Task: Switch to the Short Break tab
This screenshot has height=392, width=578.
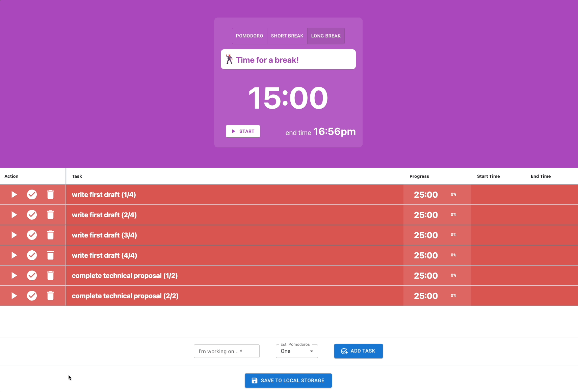Action: (287, 36)
